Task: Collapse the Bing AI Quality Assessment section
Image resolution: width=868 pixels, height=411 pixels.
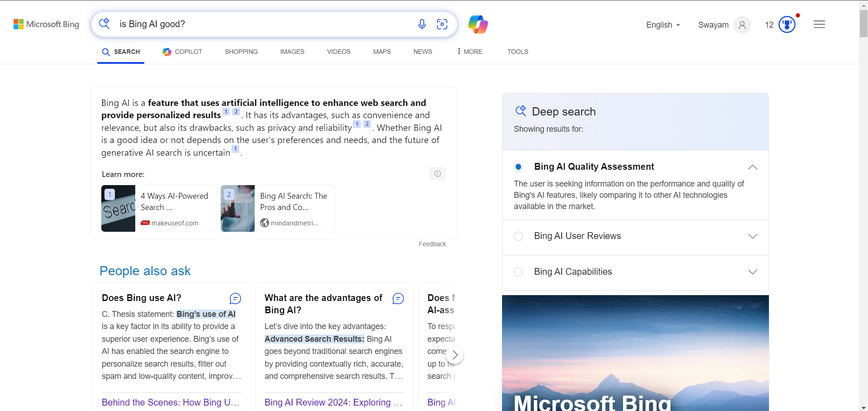Action: pos(752,167)
